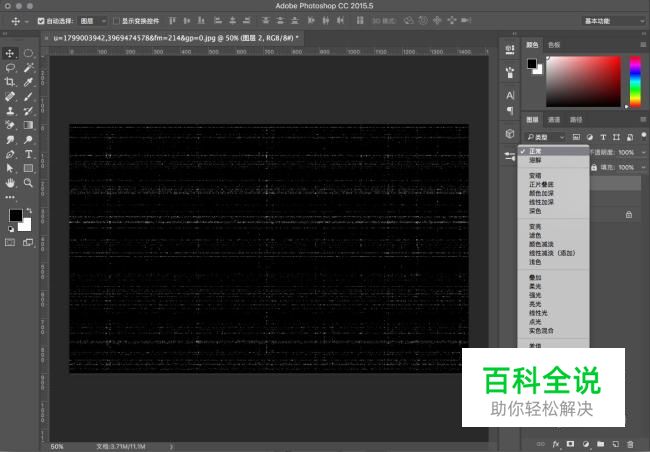Select the Brush tool
Image resolution: width=650 pixels, height=452 pixels.
pos(28,96)
